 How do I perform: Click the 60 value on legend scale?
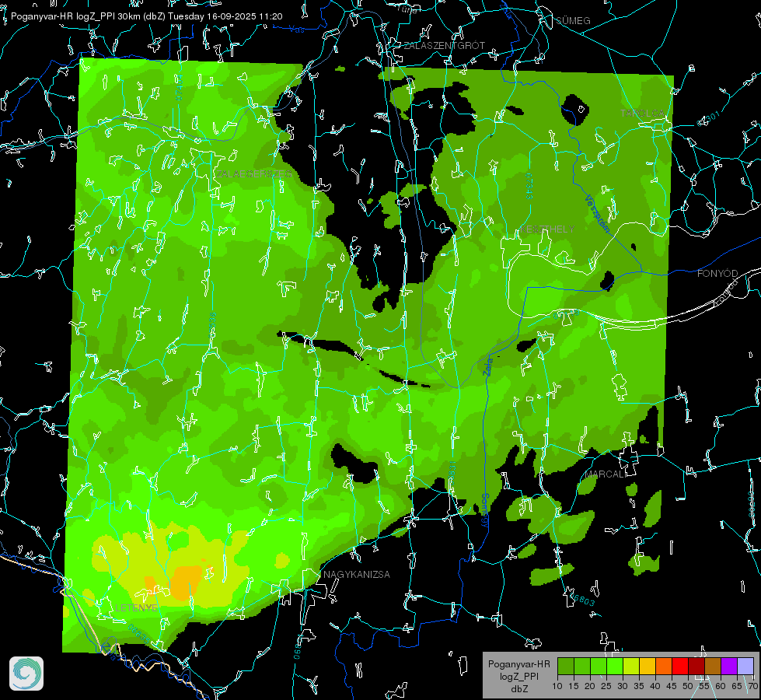[721, 686]
